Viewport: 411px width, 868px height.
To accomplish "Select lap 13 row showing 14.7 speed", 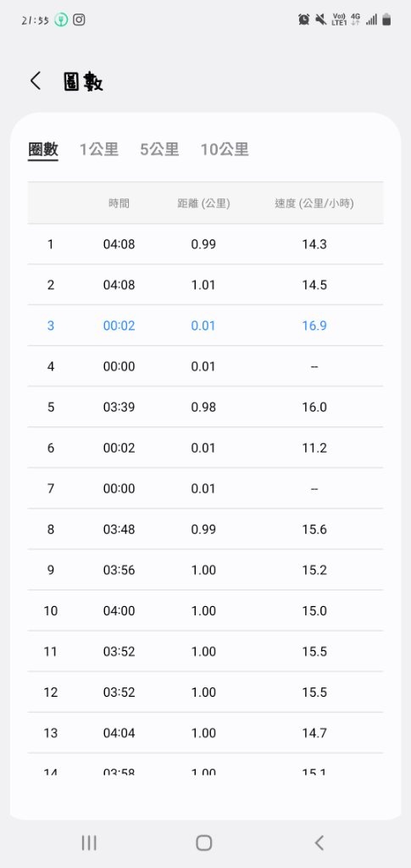I will coord(205,733).
